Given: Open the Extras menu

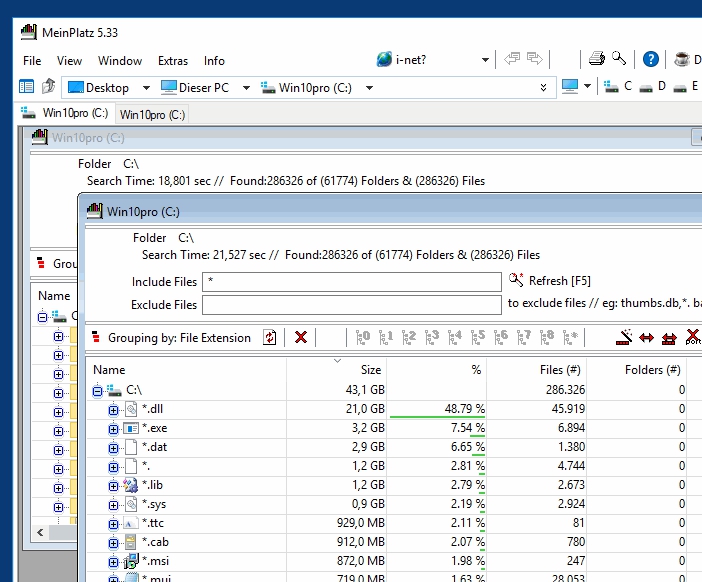Looking at the screenshot, I should [173, 61].
